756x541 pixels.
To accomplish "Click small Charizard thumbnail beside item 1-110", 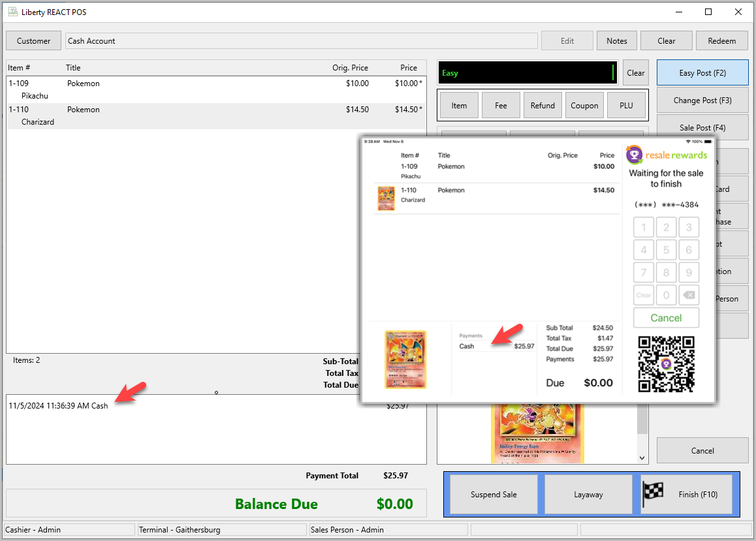I will click(x=386, y=198).
